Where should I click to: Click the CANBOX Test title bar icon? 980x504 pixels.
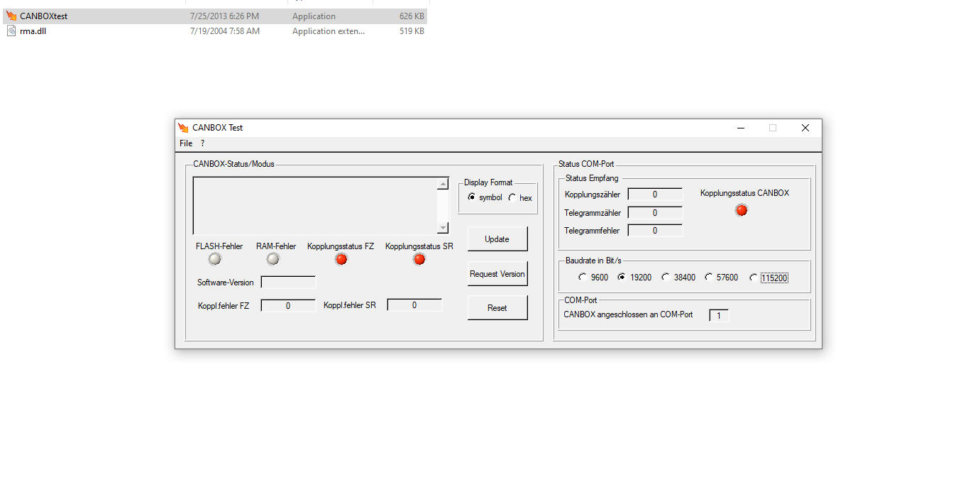(x=184, y=128)
